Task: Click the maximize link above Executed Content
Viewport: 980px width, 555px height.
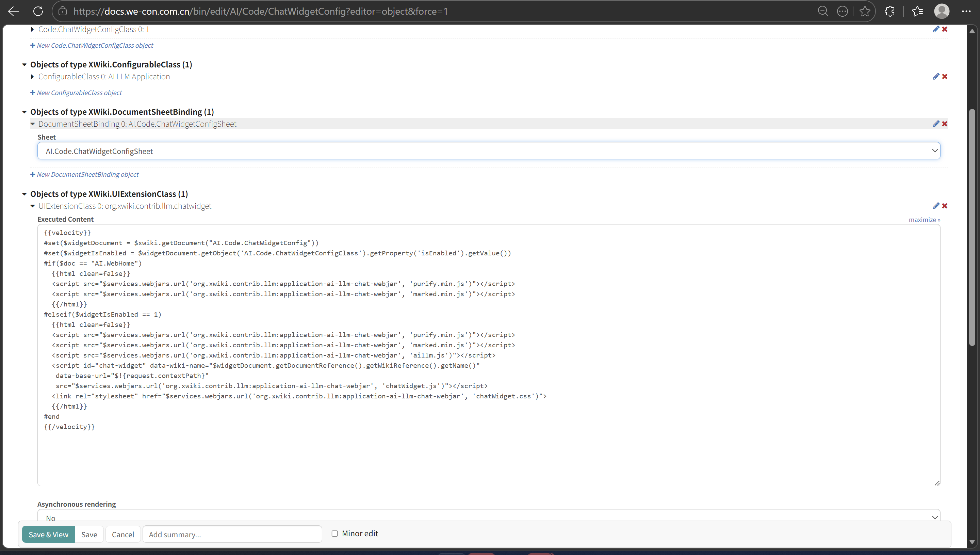Action: click(x=924, y=220)
